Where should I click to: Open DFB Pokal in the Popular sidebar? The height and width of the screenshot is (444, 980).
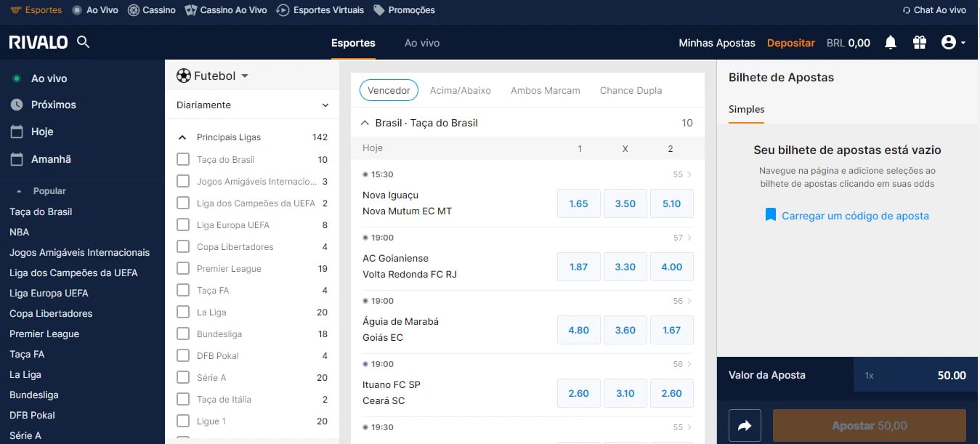[32, 415]
